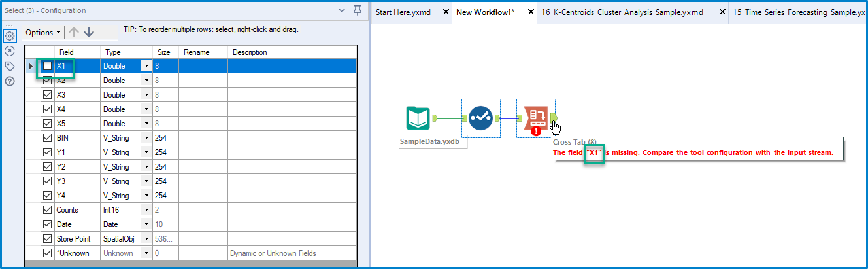Open the Annotation tag icon in sidebar
Image resolution: width=868 pixels, height=269 pixels.
click(10, 65)
